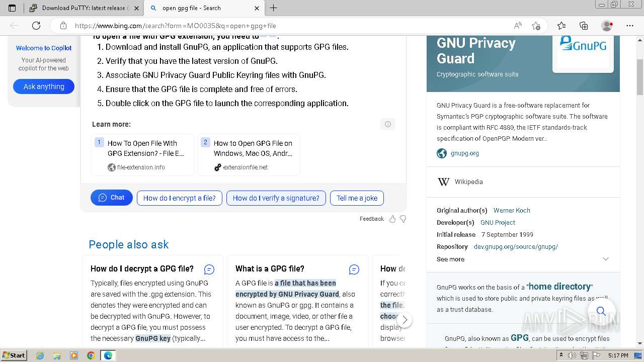644x362 pixels.
Task: Open File Explorer in taskbar
Action: 57,355
